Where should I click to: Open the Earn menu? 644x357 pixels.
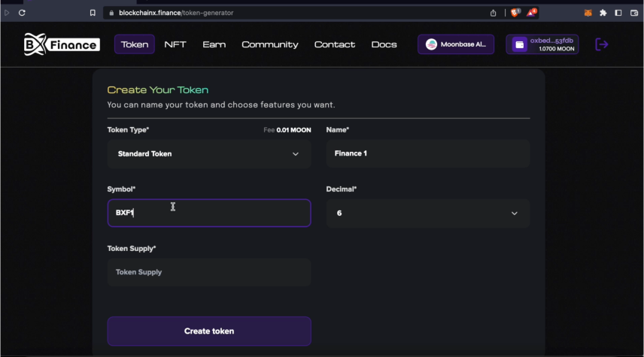214,44
